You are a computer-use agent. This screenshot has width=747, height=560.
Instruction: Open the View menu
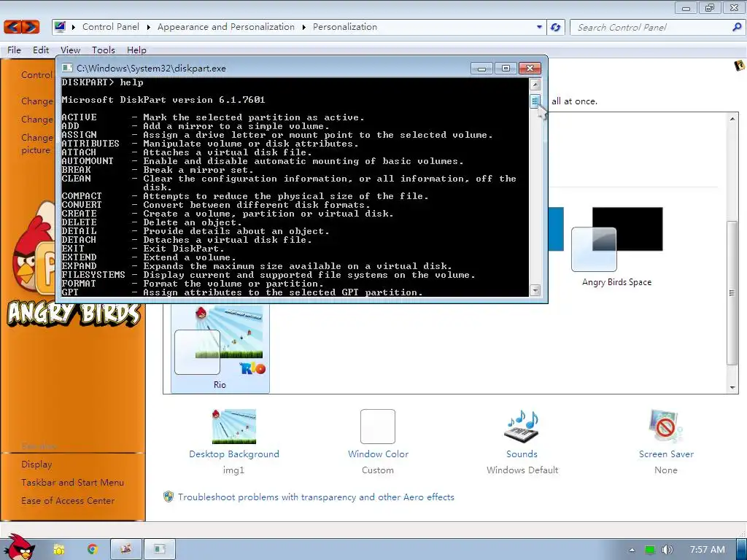point(71,50)
